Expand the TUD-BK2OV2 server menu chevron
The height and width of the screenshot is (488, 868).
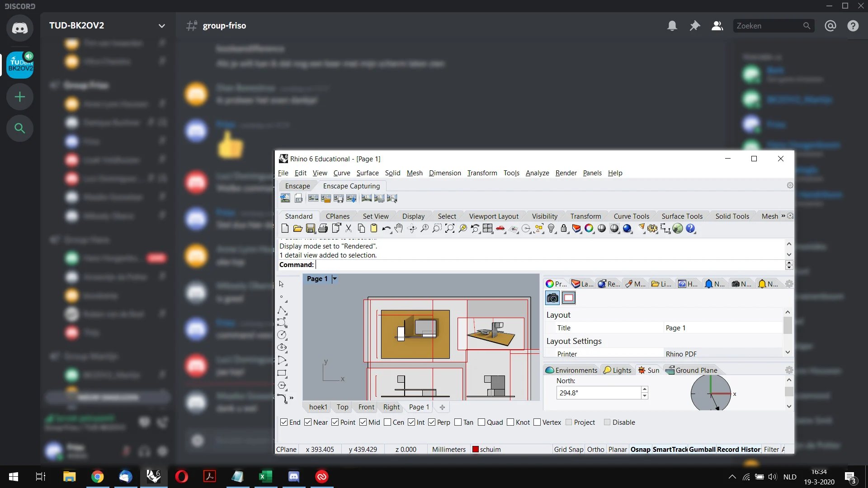pyautogui.click(x=161, y=26)
